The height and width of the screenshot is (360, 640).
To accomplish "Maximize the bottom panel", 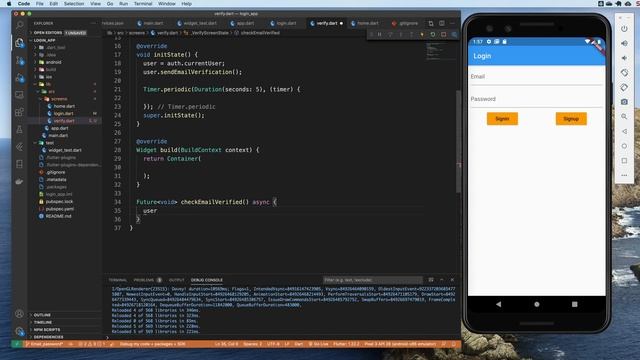I will point(442,280).
